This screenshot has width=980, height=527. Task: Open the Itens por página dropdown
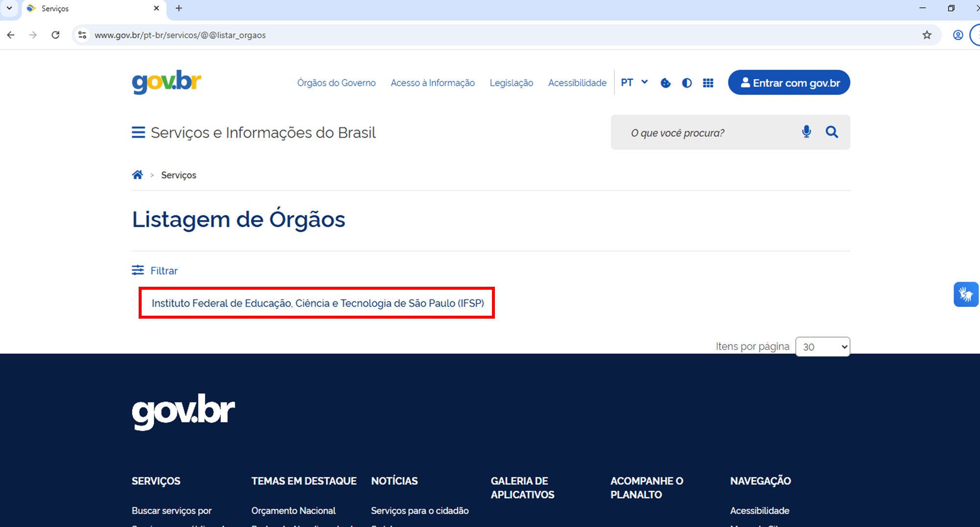click(x=823, y=347)
